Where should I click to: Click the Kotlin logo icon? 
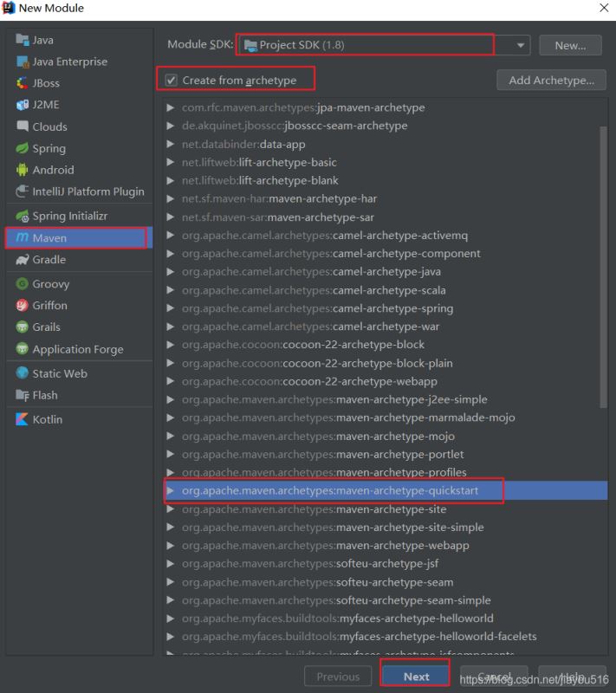click(23, 419)
